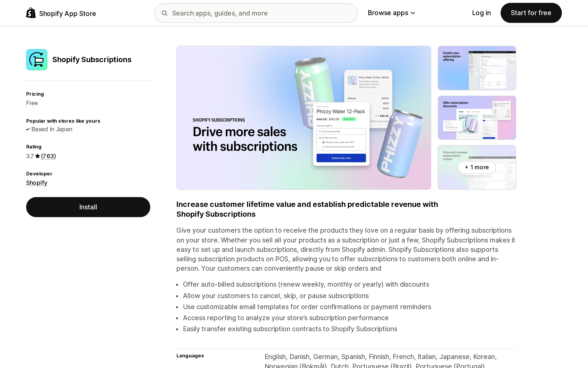Image resolution: width=588 pixels, height=368 pixels.
Task: Open the (763) reviews link
Action: 48,156
